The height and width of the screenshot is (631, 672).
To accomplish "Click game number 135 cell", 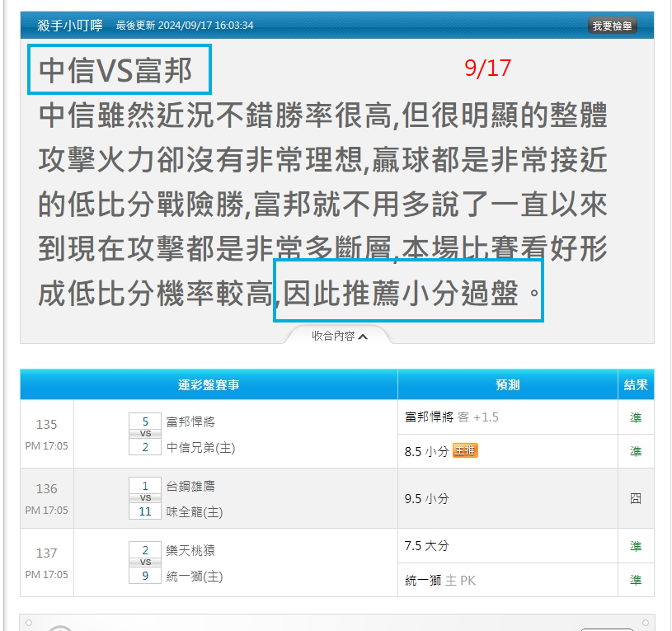I will (x=47, y=434).
